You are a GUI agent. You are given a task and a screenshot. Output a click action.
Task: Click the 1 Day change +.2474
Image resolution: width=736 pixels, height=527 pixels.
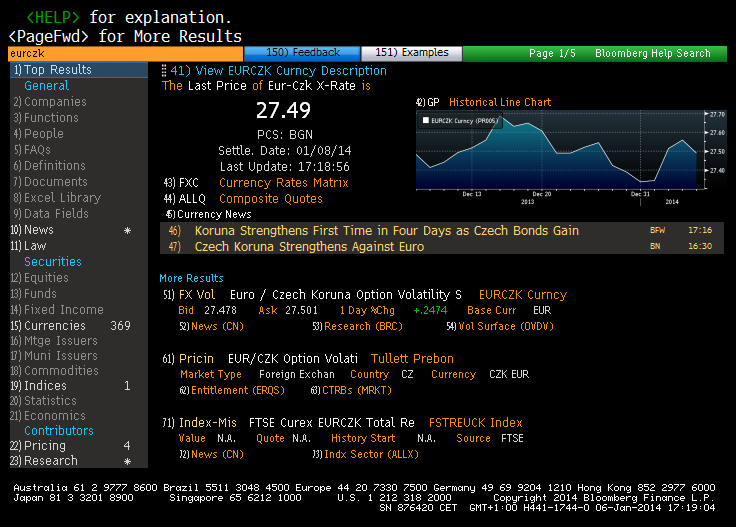430,311
